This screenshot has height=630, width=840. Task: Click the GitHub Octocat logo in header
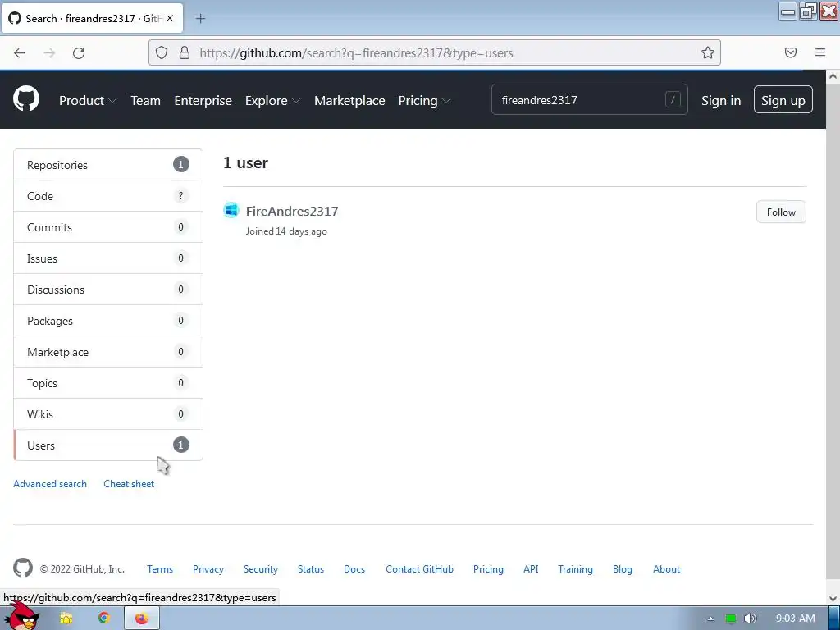click(x=26, y=98)
